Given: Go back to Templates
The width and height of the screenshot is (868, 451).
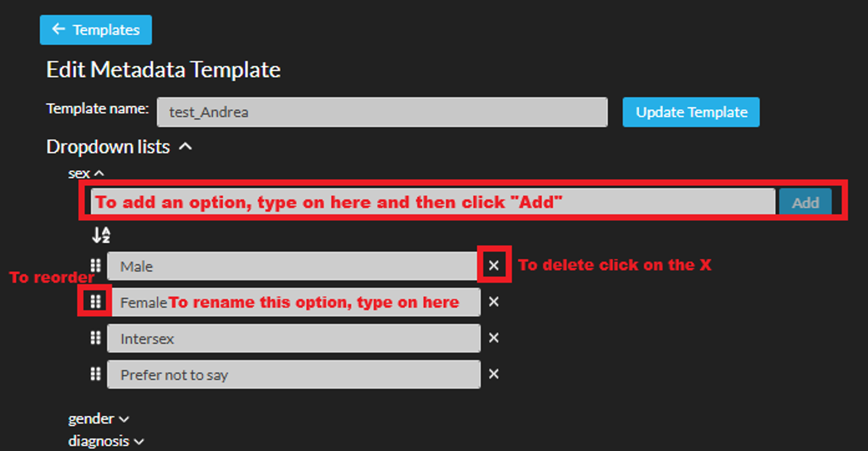Looking at the screenshot, I should coord(96,30).
